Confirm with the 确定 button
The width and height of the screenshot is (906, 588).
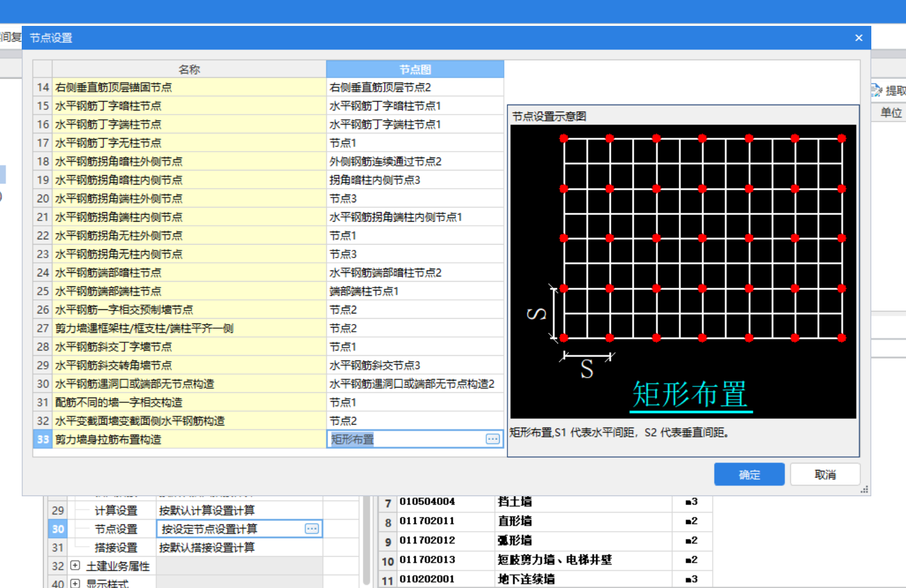pos(749,475)
